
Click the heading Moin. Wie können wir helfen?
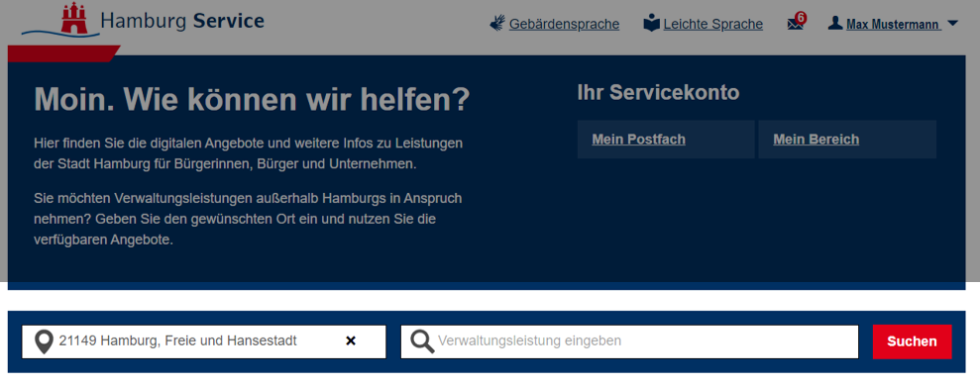(252, 100)
